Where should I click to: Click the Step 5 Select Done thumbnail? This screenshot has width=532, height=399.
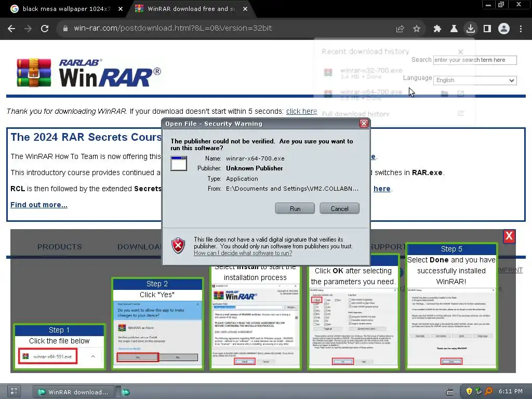[x=451, y=306]
